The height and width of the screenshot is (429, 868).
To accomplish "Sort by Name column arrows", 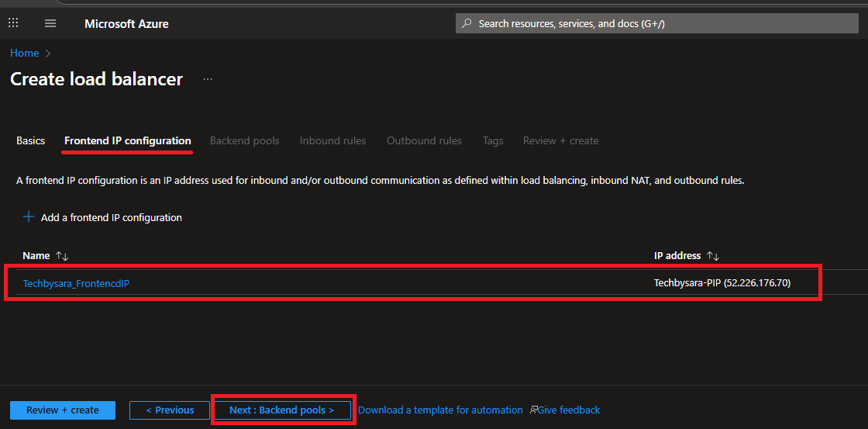I will [x=61, y=256].
